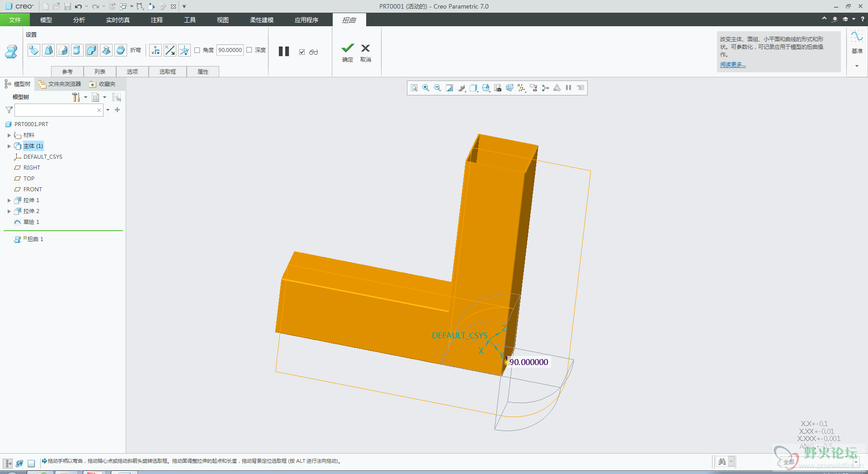Switch to 收藏夹 favorites tab
The image size is (868, 474).
102,84
